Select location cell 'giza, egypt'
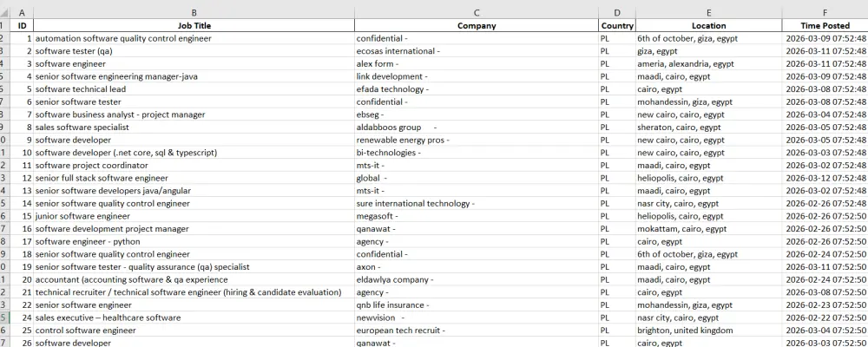 (x=709, y=51)
